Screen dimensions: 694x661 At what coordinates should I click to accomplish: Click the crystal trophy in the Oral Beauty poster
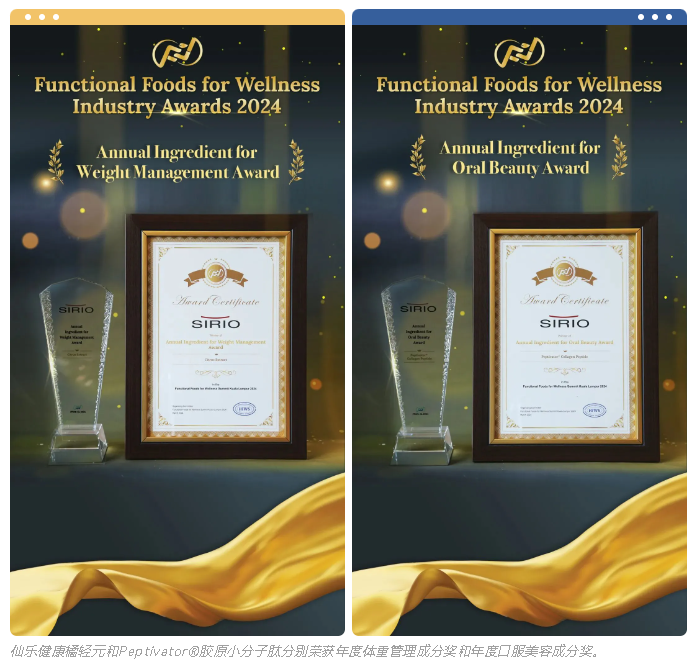[419, 371]
